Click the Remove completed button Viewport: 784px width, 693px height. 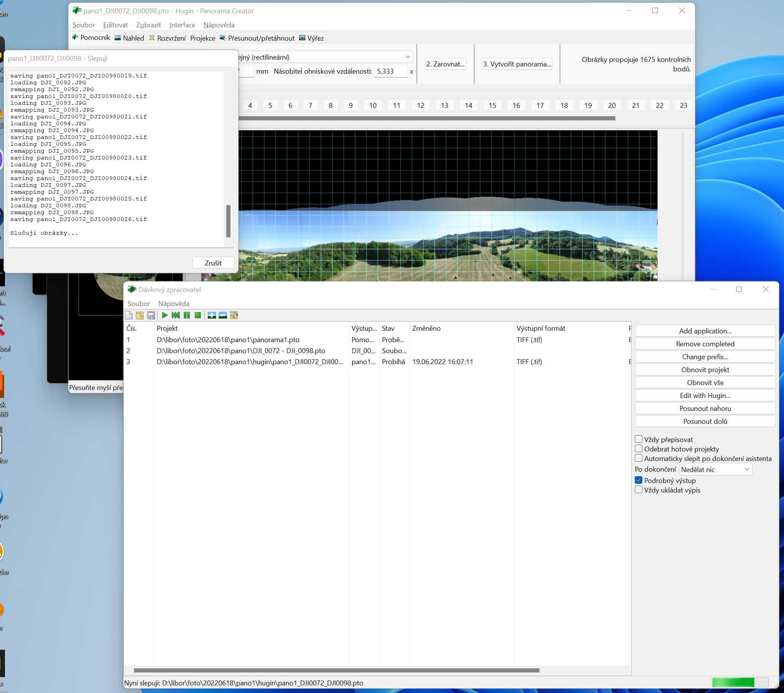pyautogui.click(x=705, y=344)
